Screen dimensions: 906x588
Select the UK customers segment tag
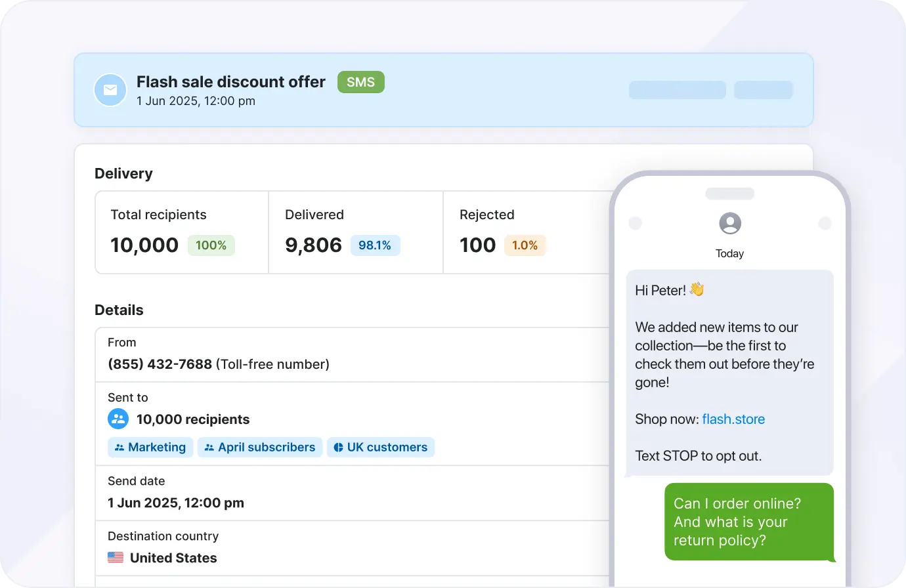click(x=381, y=448)
